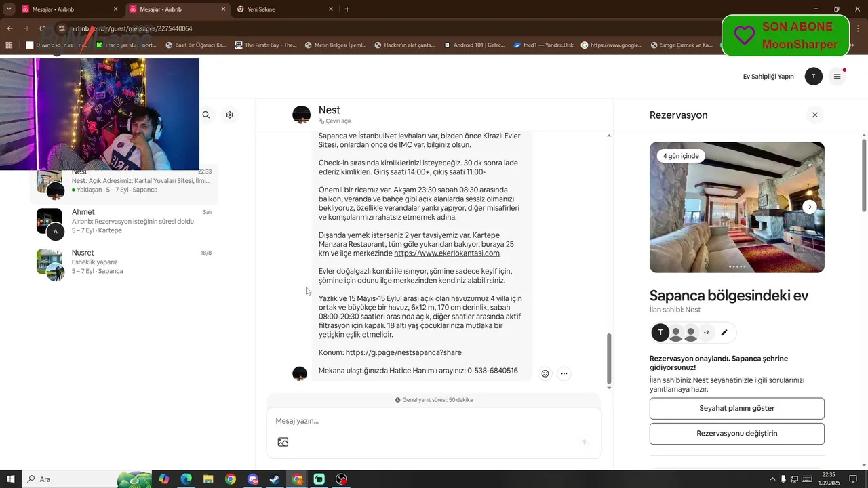The width and height of the screenshot is (868, 488).
Task: Click the message thread scrollbar
Action: pyautogui.click(x=608, y=358)
